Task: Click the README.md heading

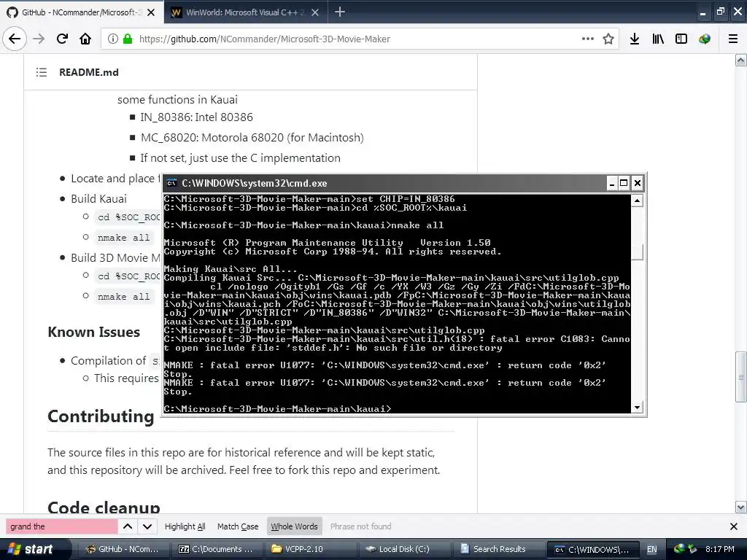Action: (x=88, y=72)
